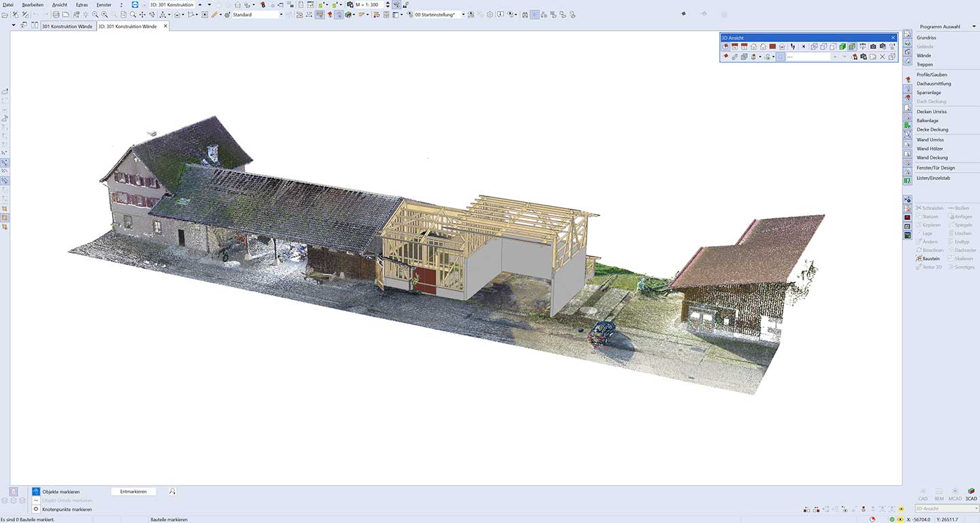Click the red wall icon in 3D Ansicht

772,47
